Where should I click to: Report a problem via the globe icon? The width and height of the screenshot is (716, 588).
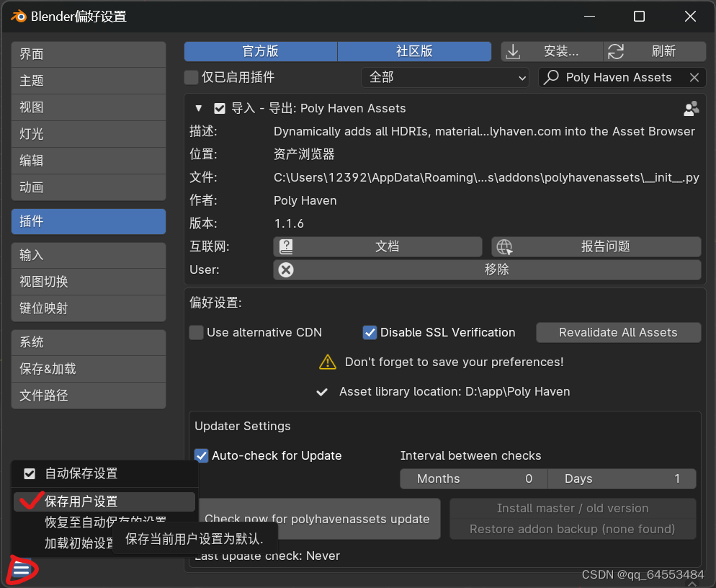(504, 246)
